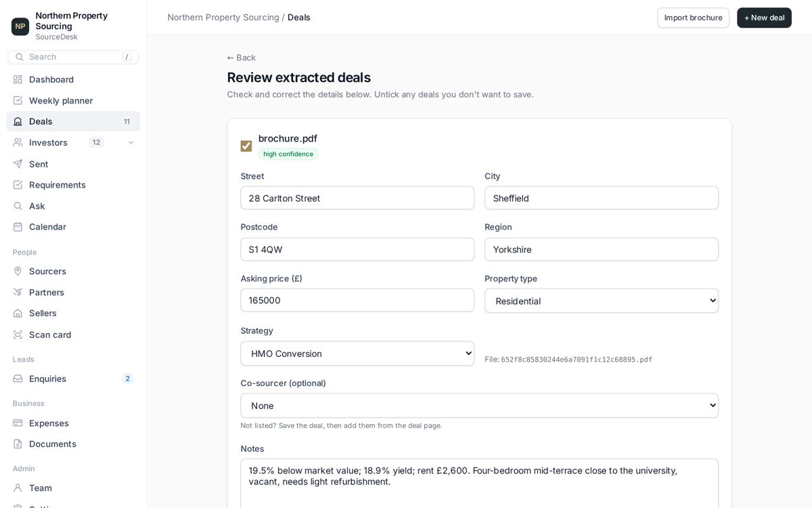Open Sourcers in the sidebar
Screen dimensions: 812x508
tap(73, 271)
